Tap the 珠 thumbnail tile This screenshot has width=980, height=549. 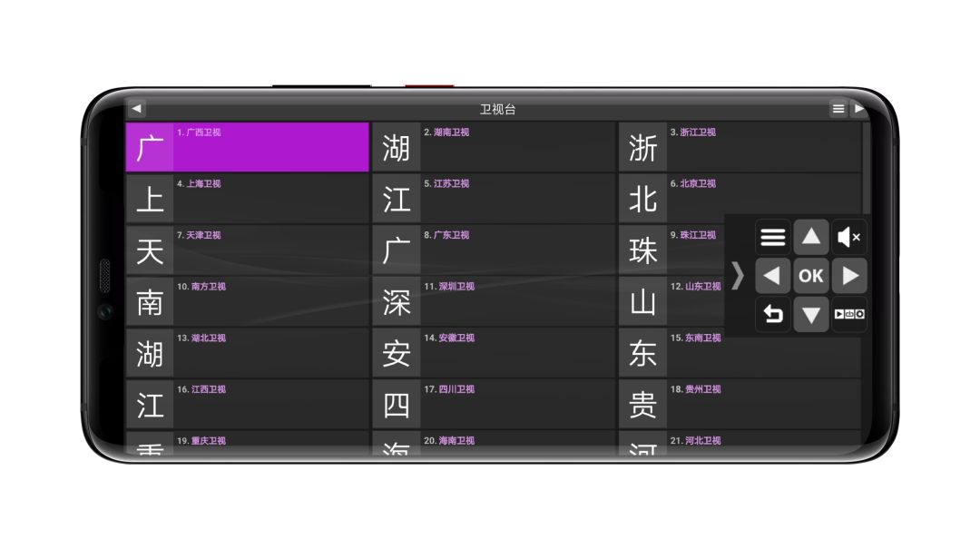642,250
